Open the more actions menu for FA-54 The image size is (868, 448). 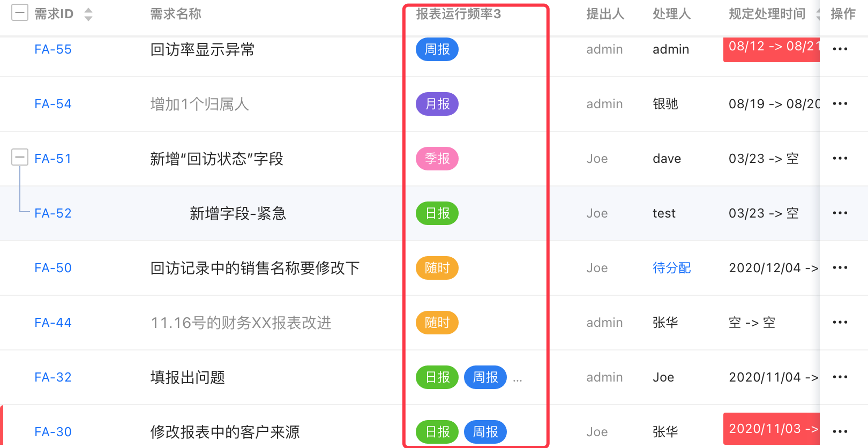[x=840, y=104]
